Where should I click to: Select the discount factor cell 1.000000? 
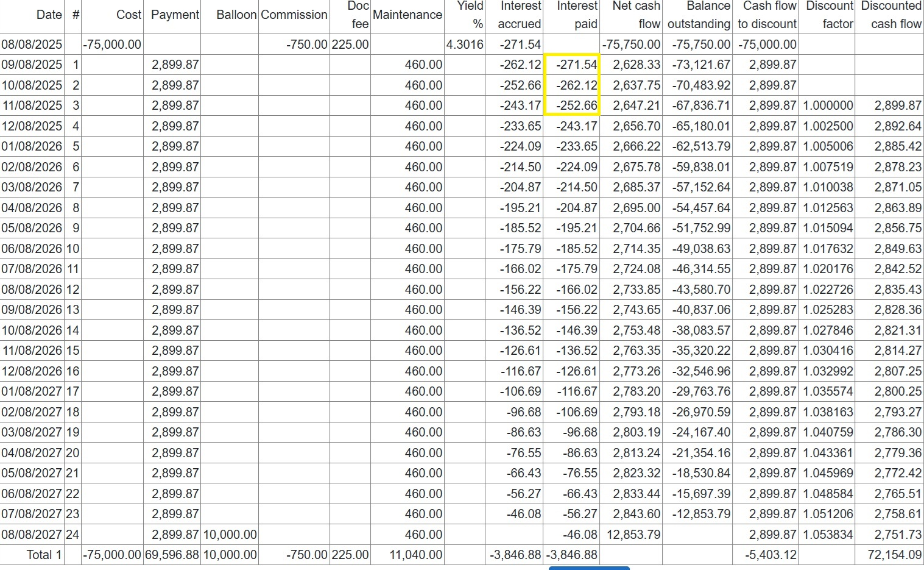click(828, 105)
